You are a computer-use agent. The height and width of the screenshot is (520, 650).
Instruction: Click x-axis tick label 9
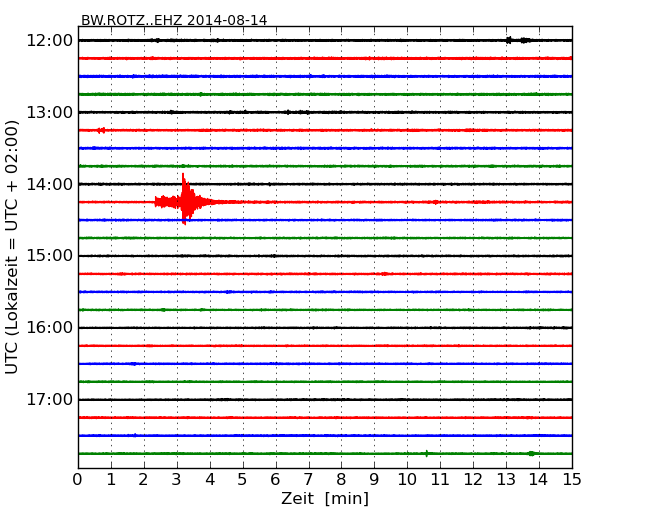click(374, 479)
